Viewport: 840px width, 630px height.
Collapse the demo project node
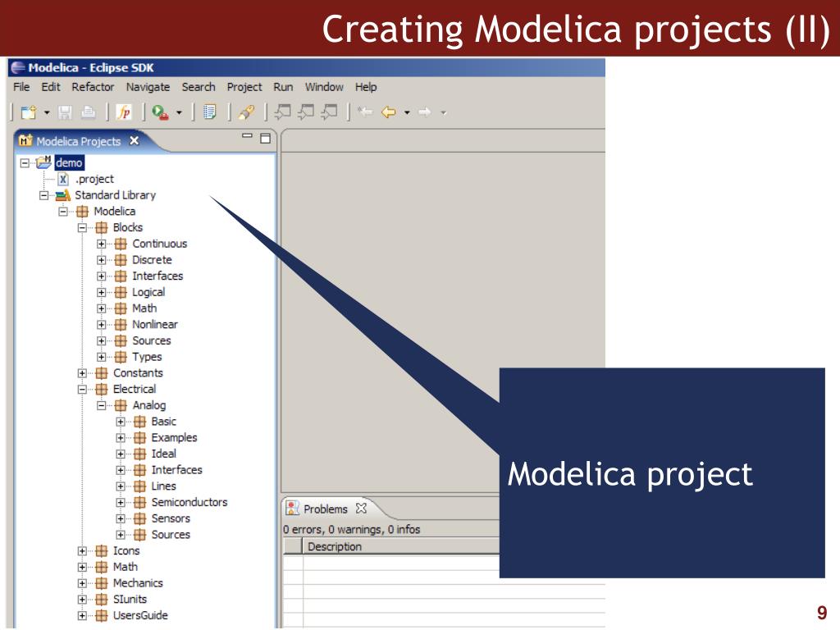[x=25, y=163]
